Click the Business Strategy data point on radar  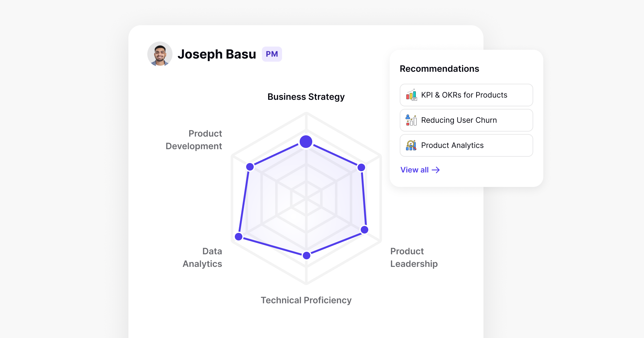pos(306,142)
